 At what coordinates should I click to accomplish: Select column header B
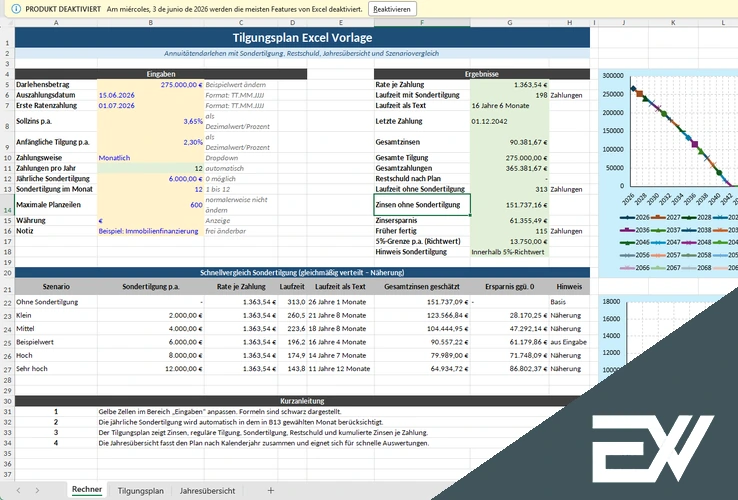[x=151, y=23]
